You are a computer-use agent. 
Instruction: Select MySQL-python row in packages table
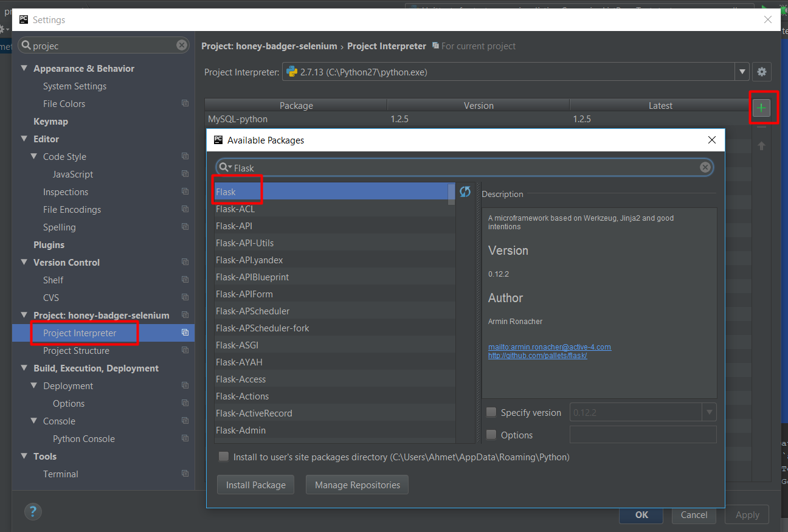[478, 119]
